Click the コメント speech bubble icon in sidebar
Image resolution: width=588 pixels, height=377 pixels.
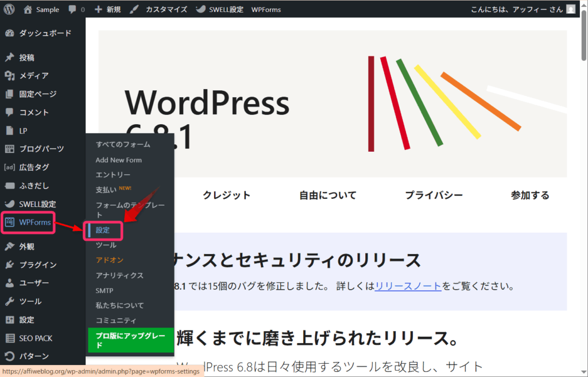tap(10, 112)
